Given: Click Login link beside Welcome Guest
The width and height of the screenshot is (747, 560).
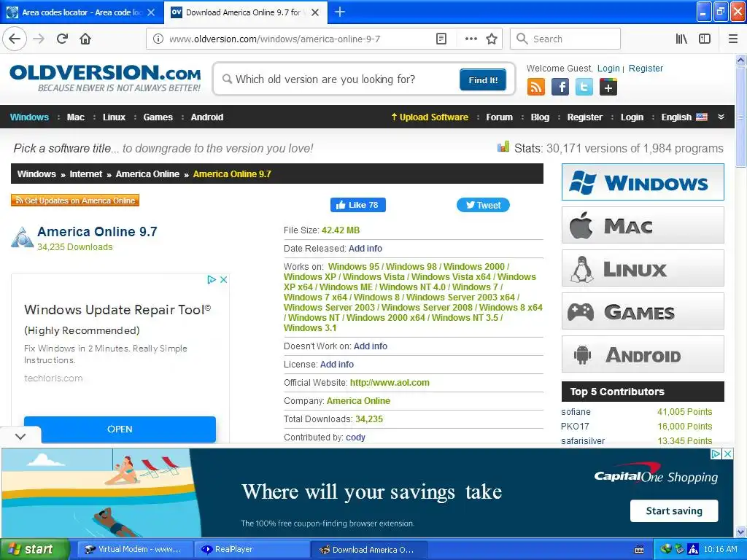Looking at the screenshot, I should click(608, 68).
